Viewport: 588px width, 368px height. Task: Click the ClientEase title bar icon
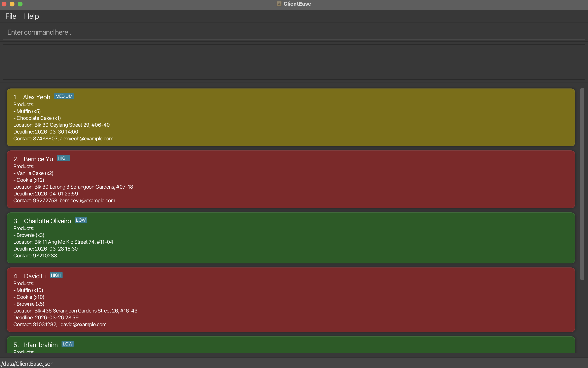click(x=279, y=4)
